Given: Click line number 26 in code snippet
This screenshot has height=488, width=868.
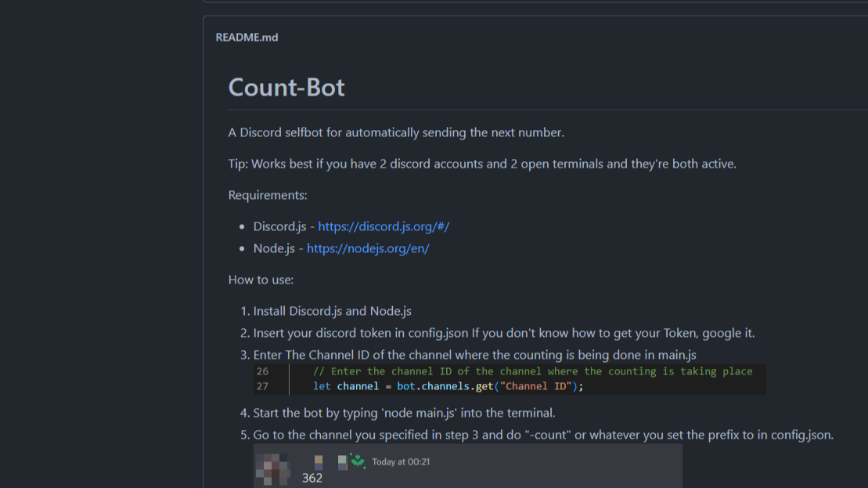Looking at the screenshot, I should (x=262, y=371).
